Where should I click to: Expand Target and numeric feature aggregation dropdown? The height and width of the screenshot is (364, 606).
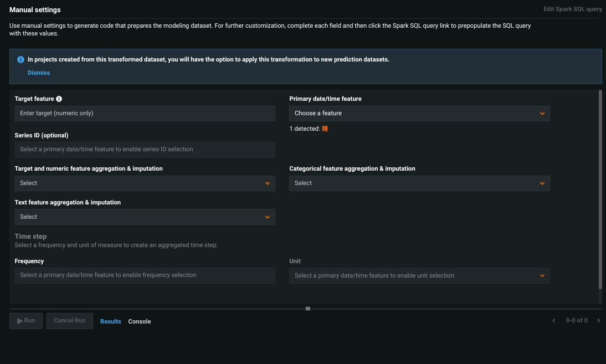point(145,183)
